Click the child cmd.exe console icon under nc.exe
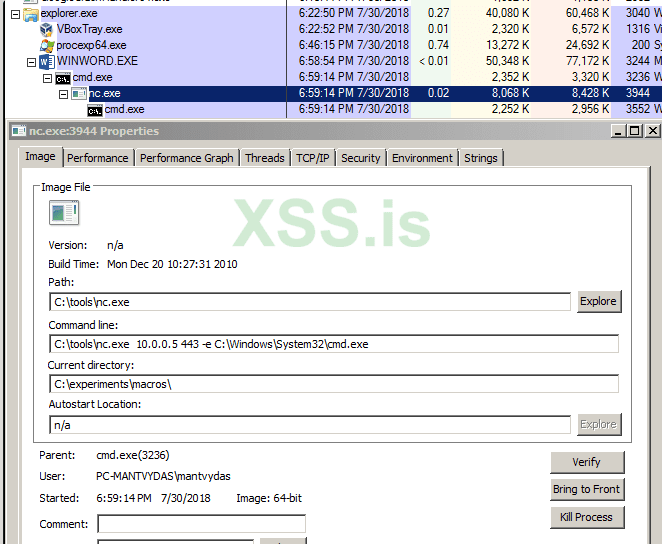 (x=95, y=111)
